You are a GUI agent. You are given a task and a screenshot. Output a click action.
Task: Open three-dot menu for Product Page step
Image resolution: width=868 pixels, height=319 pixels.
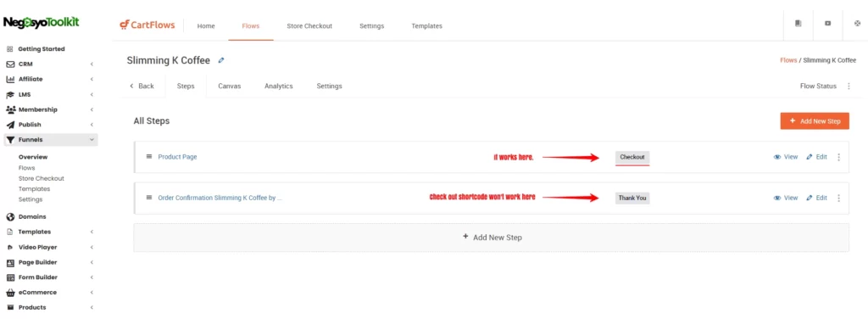pyautogui.click(x=838, y=157)
